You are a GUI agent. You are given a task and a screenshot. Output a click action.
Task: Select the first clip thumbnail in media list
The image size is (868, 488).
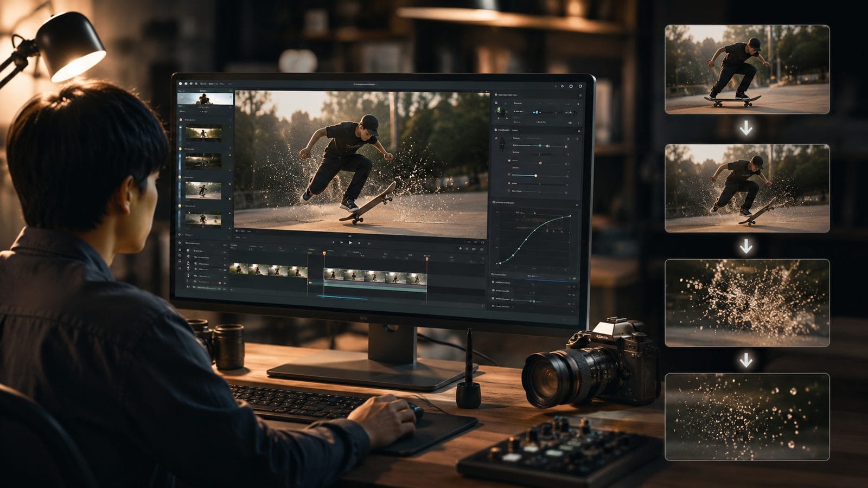coord(203,133)
